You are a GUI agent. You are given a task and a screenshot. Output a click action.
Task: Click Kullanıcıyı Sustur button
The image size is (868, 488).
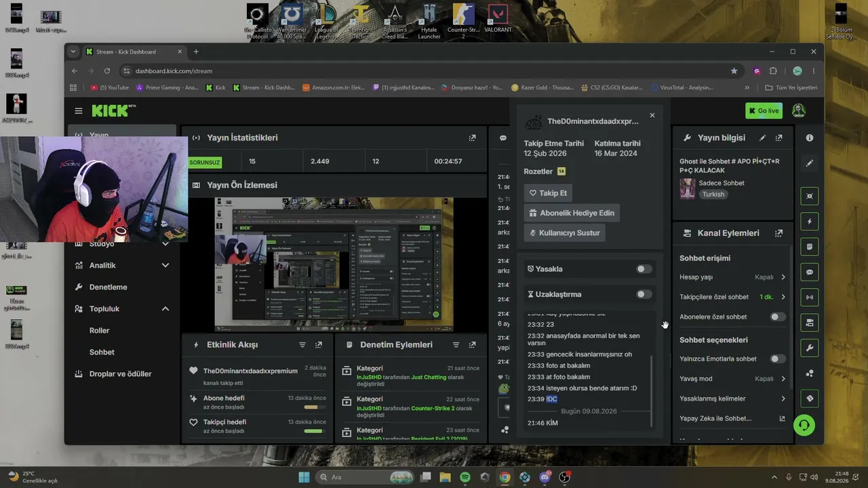(564, 233)
